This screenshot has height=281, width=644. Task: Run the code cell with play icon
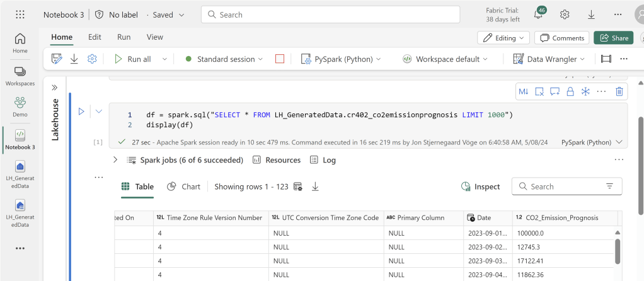point(81,112)
